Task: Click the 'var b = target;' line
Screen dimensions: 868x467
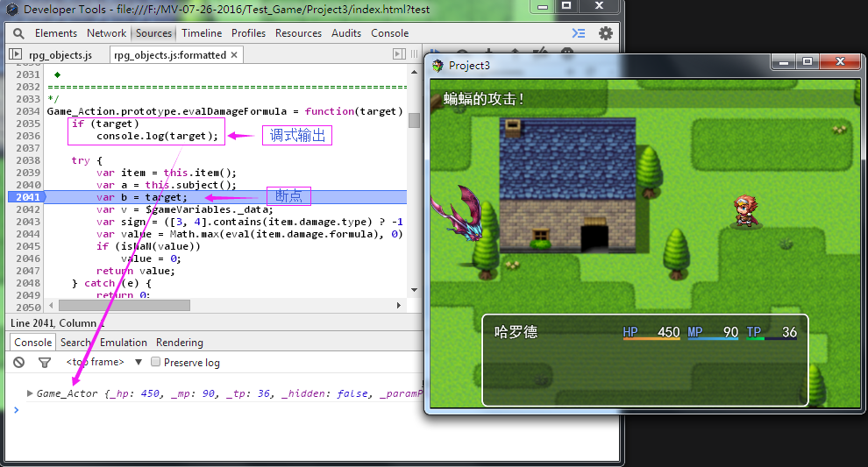Action: coord(142,197)
